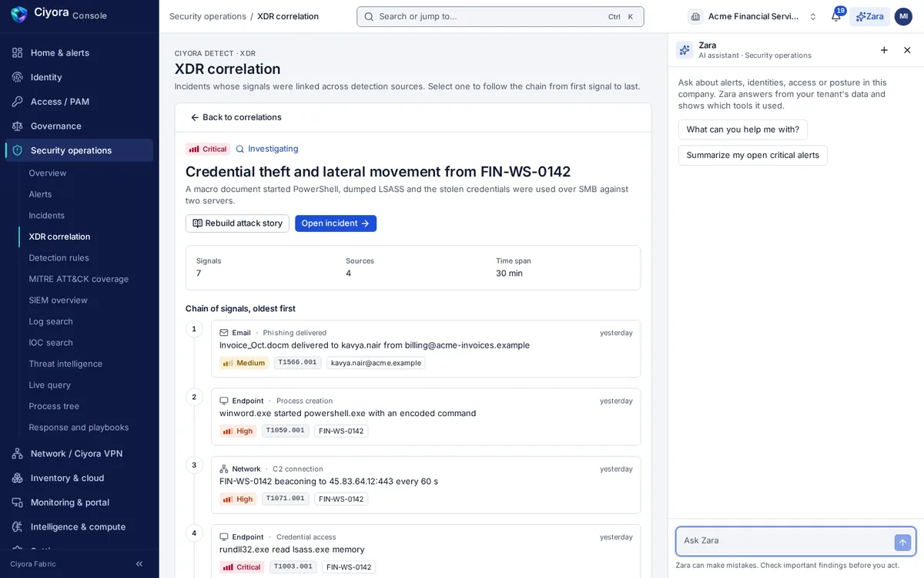
Task: Focus the Search or jump to field
Action: tap(500, 16)
